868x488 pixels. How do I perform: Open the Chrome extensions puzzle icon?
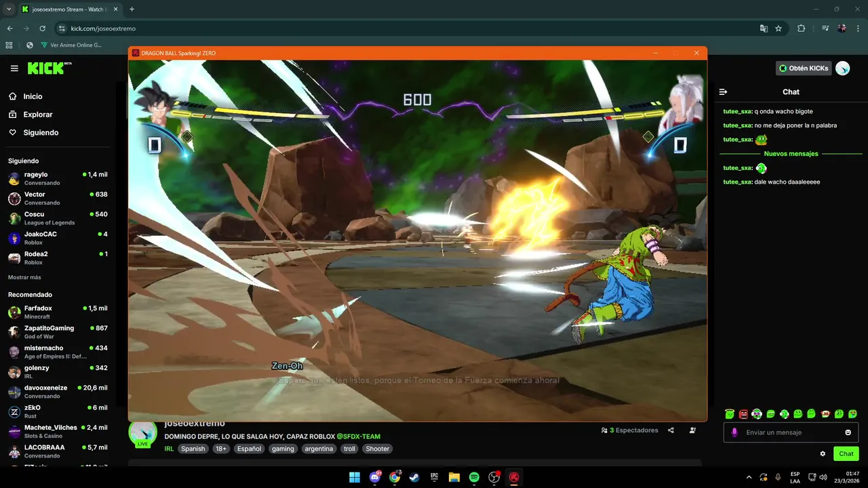(x=802, y=28)
